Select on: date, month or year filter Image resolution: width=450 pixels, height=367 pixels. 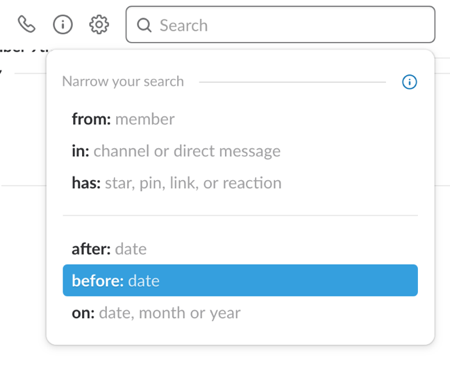click(x=240, y=313)
